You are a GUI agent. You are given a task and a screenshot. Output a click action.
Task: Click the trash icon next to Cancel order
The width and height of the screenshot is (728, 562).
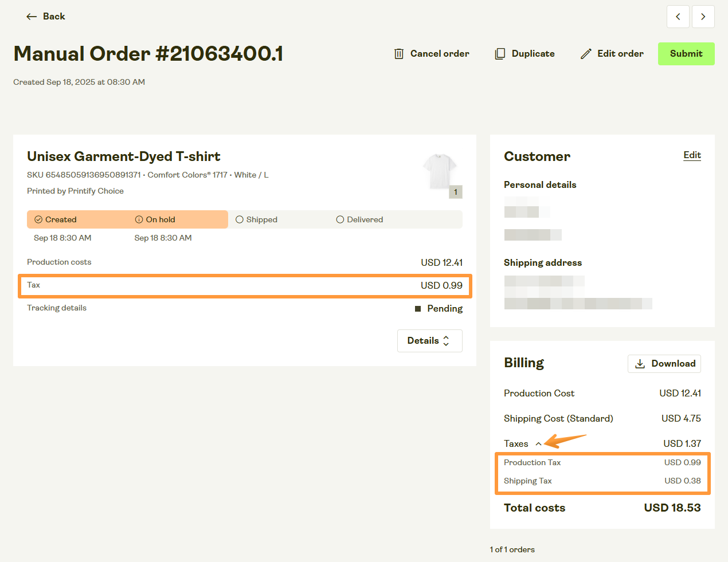(x=400, y=53)
